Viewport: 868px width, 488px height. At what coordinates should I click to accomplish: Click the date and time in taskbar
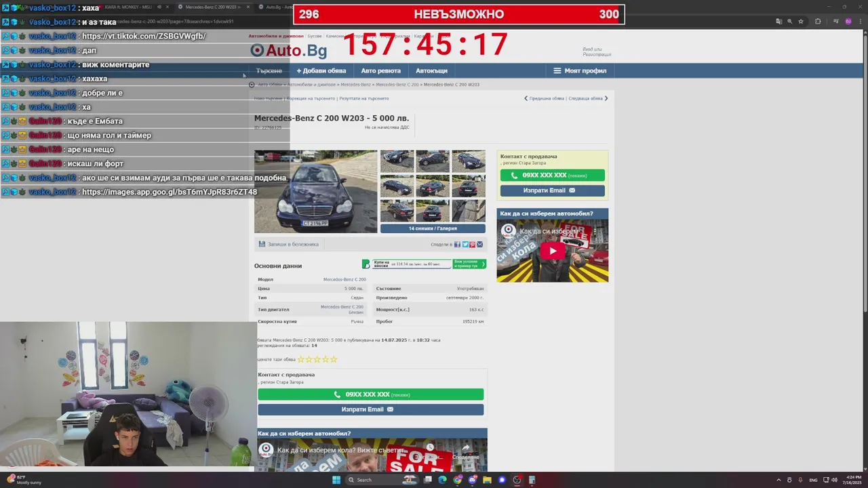852,480
